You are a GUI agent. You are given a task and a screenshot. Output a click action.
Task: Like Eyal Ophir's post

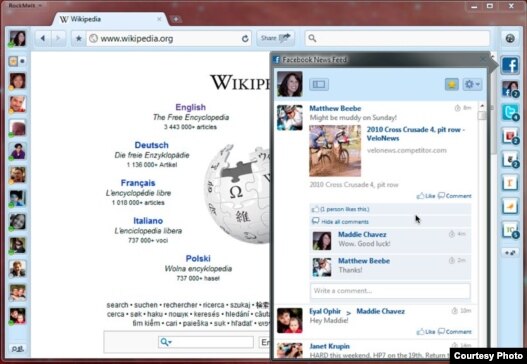pyautogui.click(x=426, y=332)
